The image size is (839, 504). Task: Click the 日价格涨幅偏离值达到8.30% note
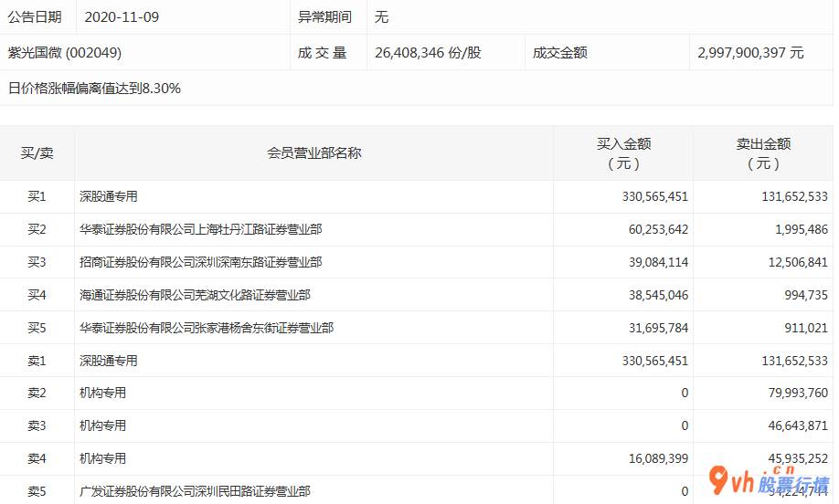pos(94,89)
